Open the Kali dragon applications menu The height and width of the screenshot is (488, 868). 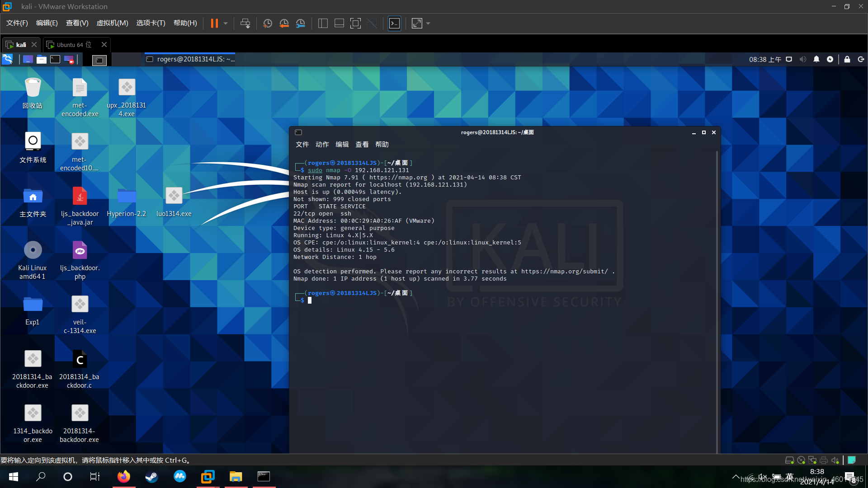8,59
